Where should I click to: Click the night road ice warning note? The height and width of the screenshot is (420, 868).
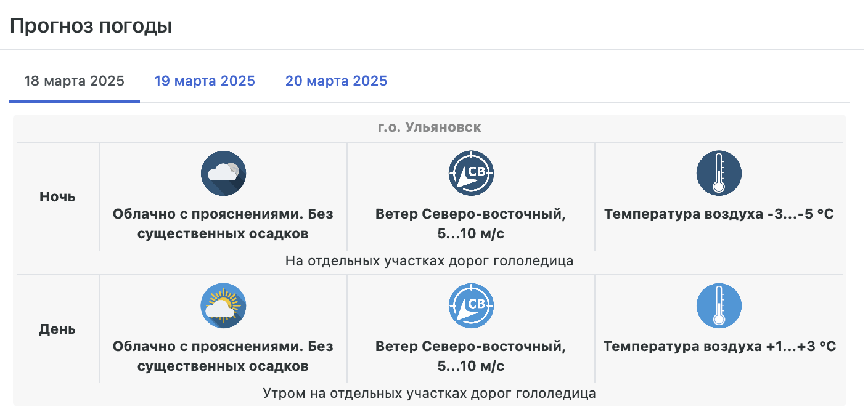pyautogui.click(x=429, y=261)
